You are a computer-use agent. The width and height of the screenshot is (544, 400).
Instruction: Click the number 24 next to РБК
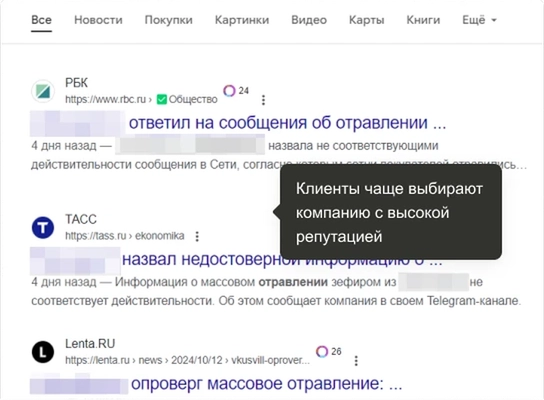pos(244,91)
